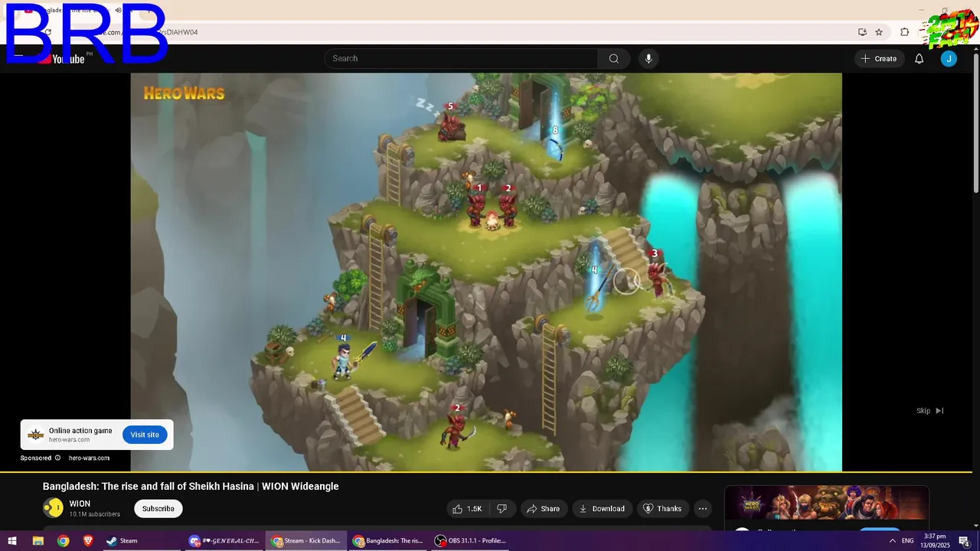980x551 pixels.
Task: Open more actions three-dot menu
Action: tap(703, 509)
